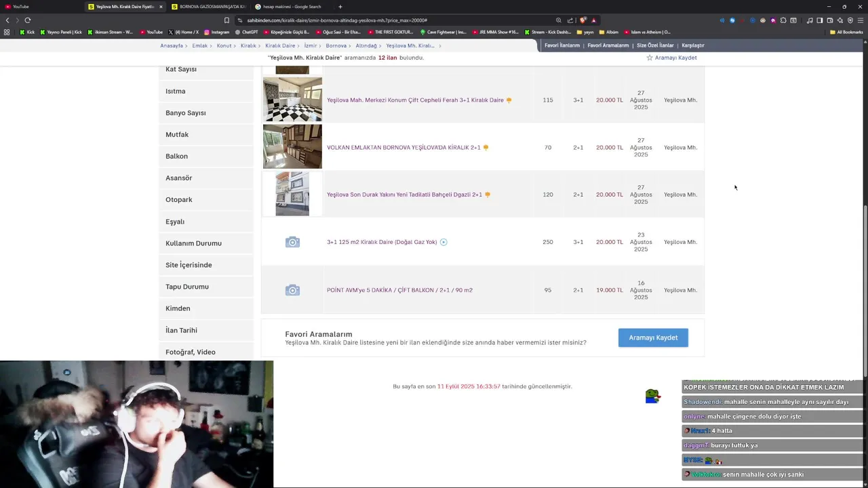Open the YouTube bookmark in bookmarks bar

[x=151, y=32]
